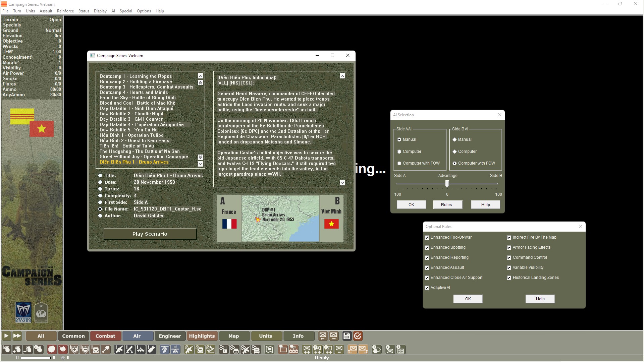Image resolution: width=644 pixels, height=362 pixels.
Task: Select the Air tab in bottom toolbar
Action: [x=137, y=336]
